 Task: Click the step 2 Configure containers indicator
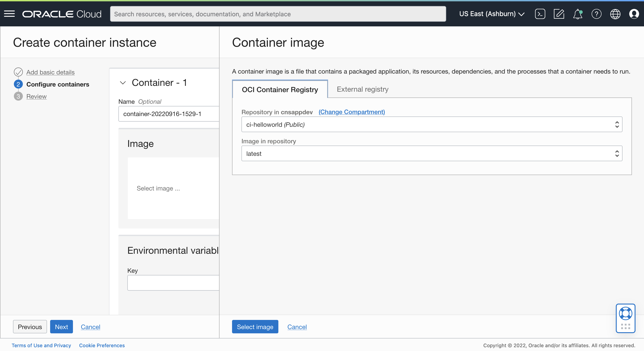coord(18,84)
